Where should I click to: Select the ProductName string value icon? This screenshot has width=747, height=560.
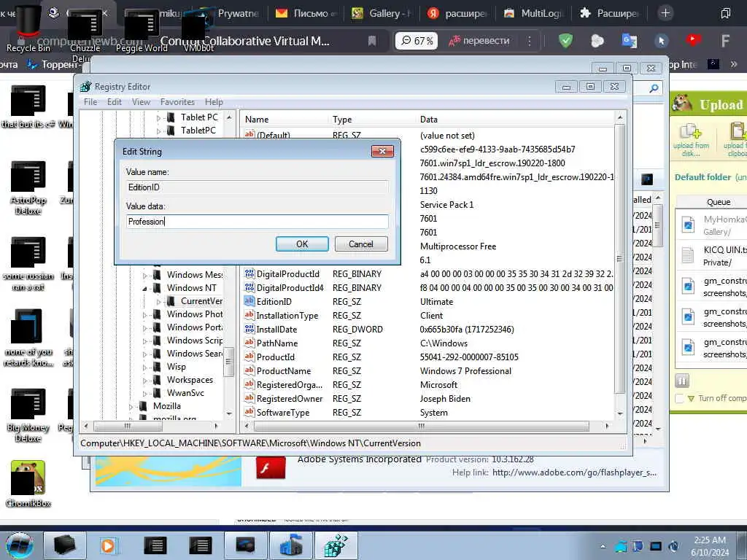point(249,370)
